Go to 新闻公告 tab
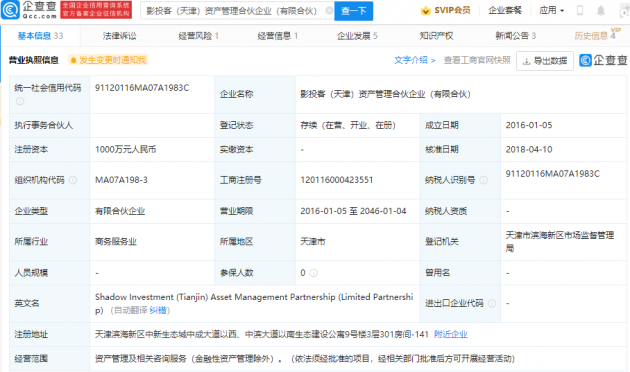Viewport: 630px width, 372px height. coord(515,36)
